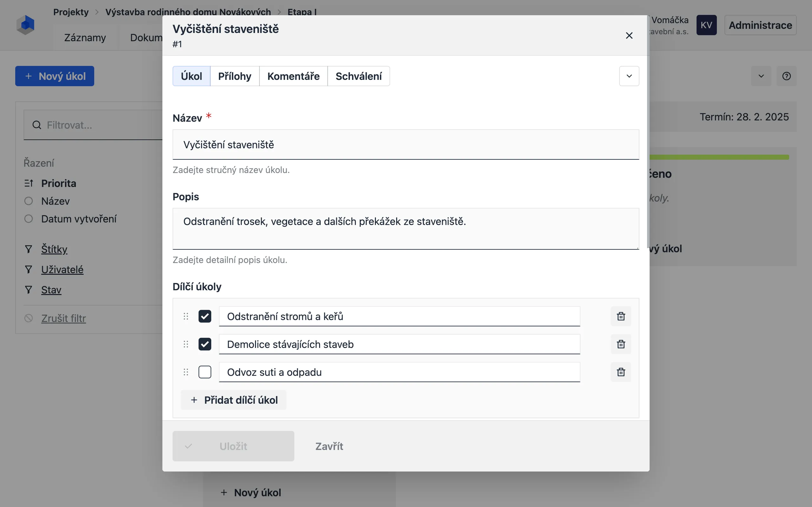Delete the 'Demolice stávajících staveb' subtask
812x507 pixels.
pyautogui.click(x=621, y=344)
